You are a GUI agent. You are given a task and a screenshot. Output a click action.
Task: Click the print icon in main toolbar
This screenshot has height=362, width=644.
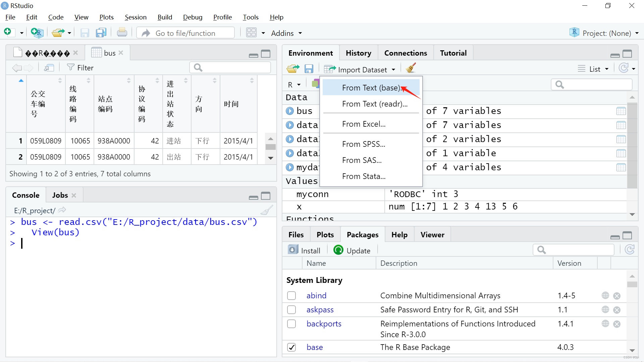pyautogui.click(x=122, y=33)
